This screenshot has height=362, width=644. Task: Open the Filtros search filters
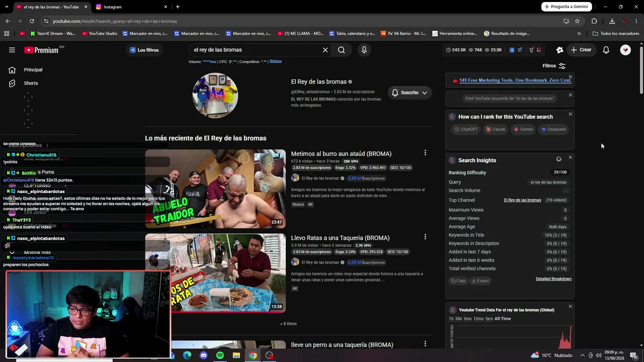[554, 66]
